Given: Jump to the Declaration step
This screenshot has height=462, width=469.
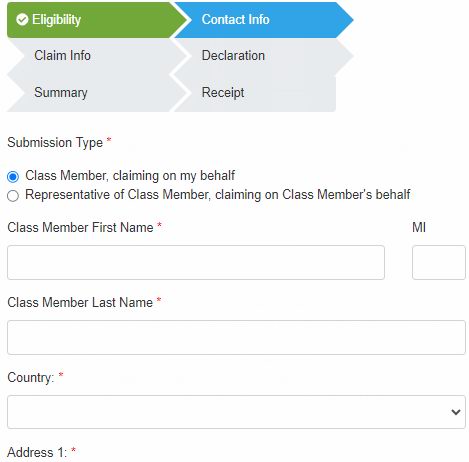Looking at the screenshot, I should click(263, 56).
